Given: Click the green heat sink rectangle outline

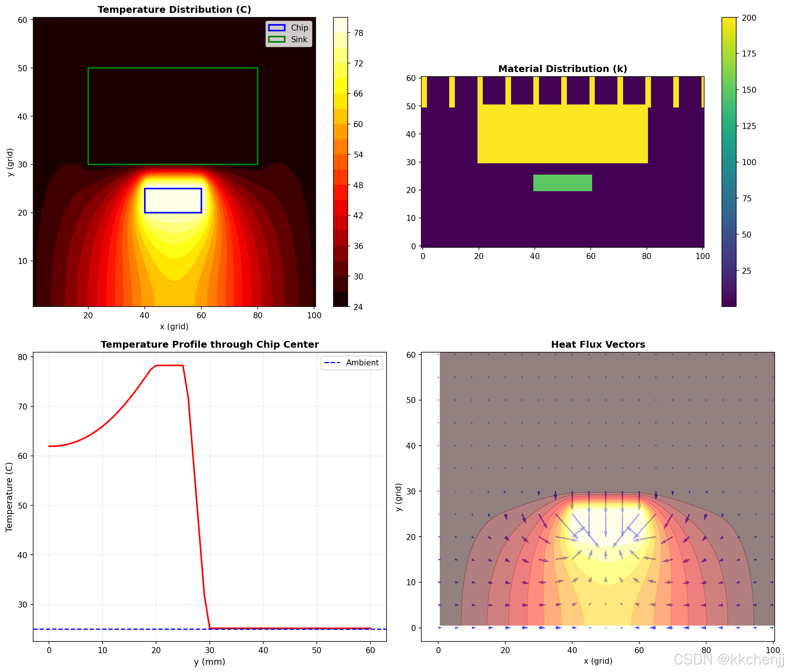Looking at the screenshot, I should (x=173, y=68).
